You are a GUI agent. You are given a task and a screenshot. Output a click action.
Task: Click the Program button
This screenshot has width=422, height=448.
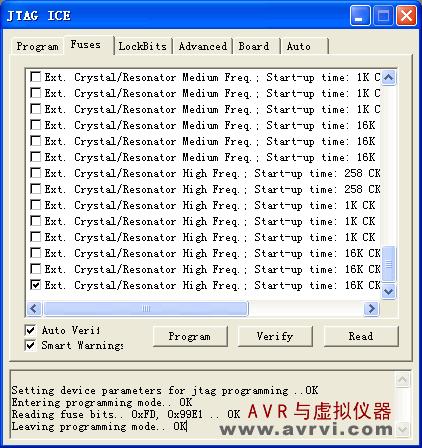pyautogui.click(x=190, y=336)
